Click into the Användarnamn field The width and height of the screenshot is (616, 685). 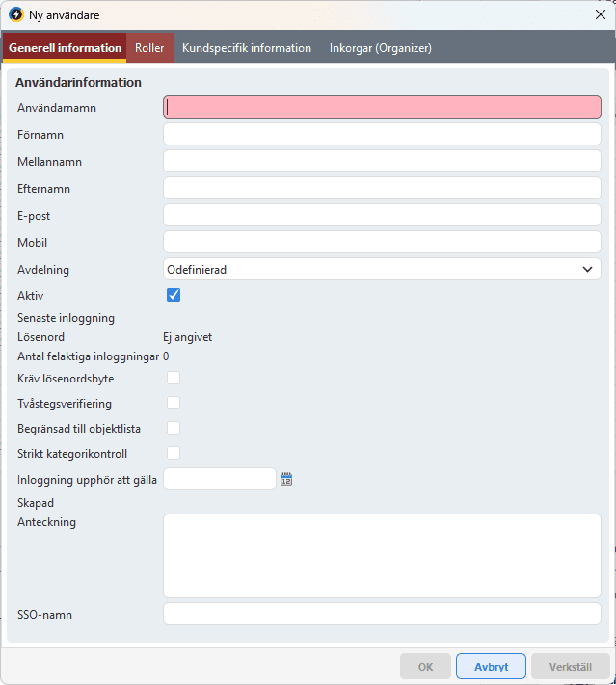pos(382,107)
